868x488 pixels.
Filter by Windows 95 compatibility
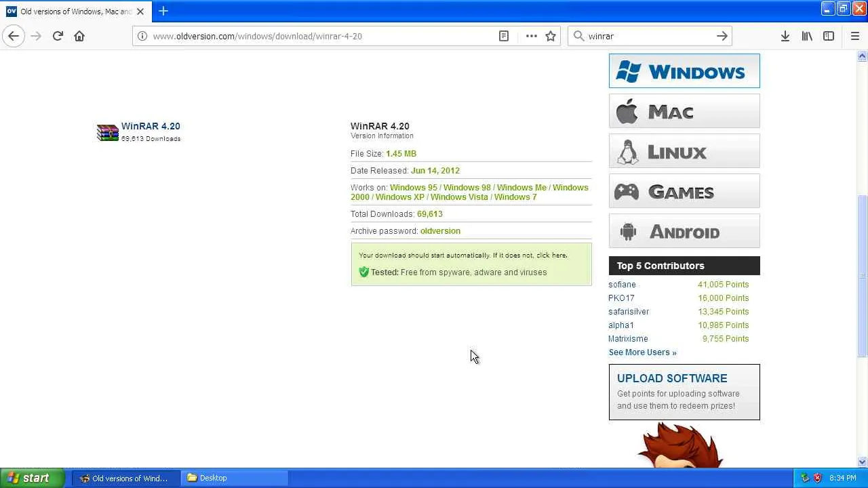pos(413,188)
